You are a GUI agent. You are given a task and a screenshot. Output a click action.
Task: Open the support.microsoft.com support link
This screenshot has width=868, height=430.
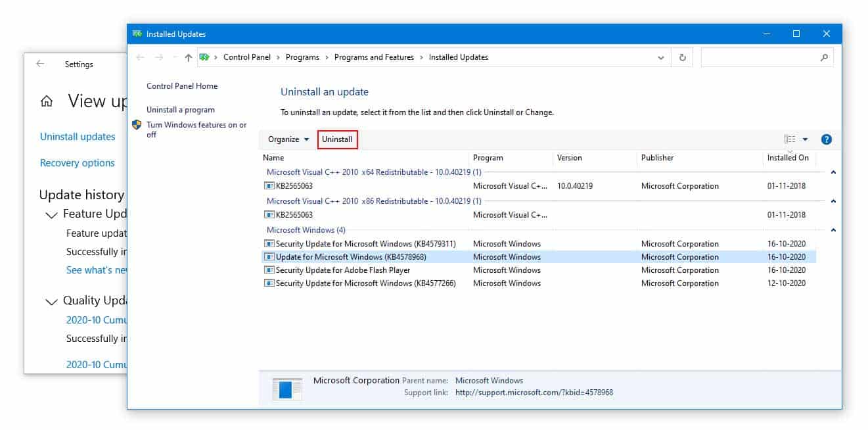534,393
